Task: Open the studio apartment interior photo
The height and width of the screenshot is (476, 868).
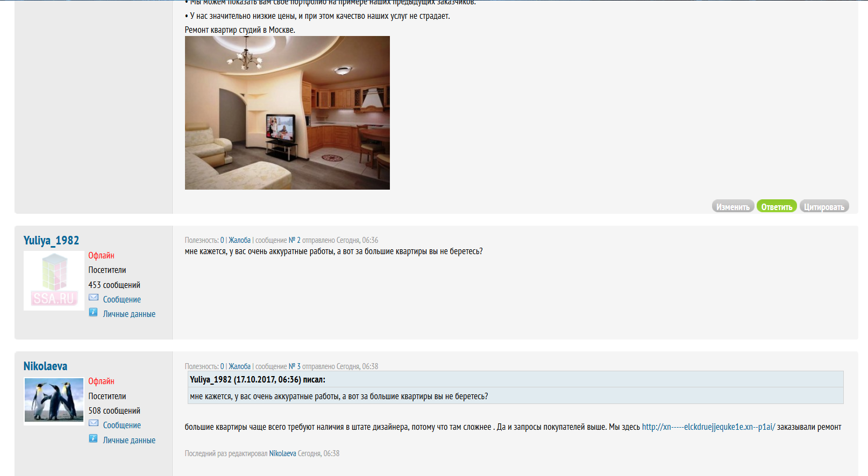Action: click(287, 113)
